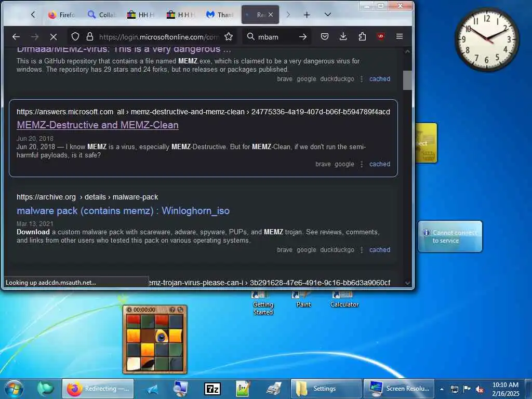Click the analog clock gadget
The width and height of the screenshot is (532, 399).
coord(487,39)
